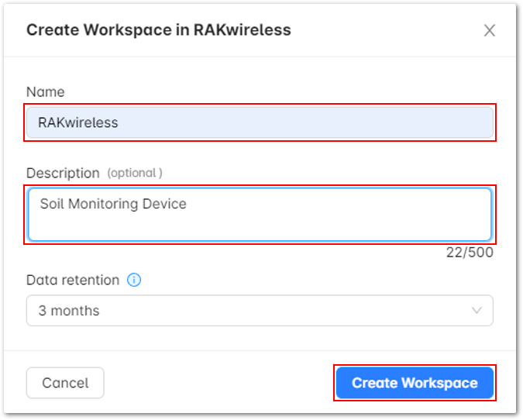Click the dialog title 'Create Workspace in RAKwireless'
Image resolution: width=523 pixels, height=420 pixels.
pos(159,30)
